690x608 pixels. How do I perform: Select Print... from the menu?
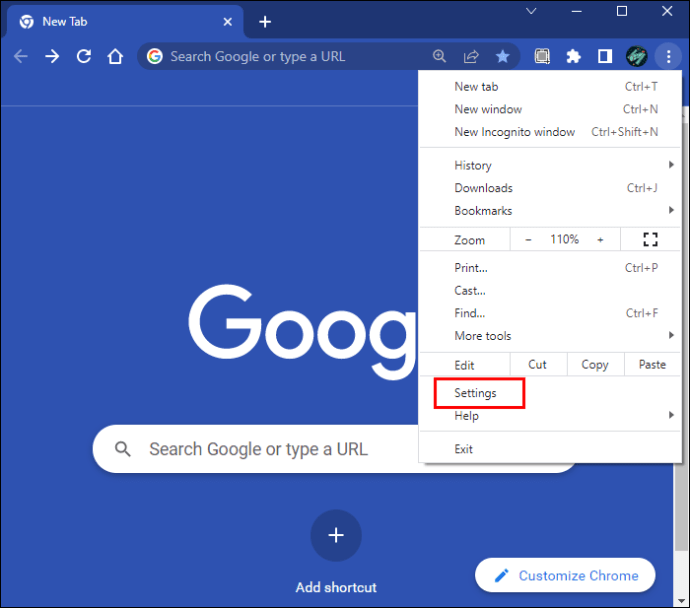tap(550, 268)
